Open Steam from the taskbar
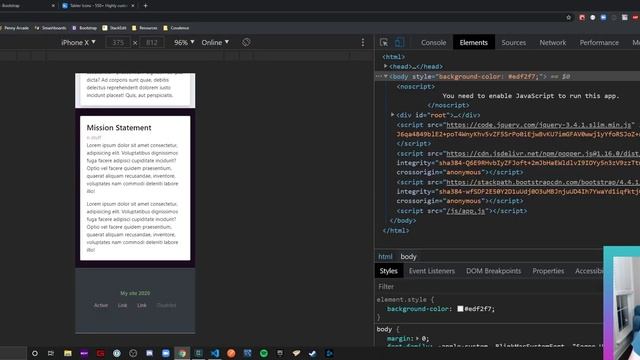640x360 pixels. 313,353
